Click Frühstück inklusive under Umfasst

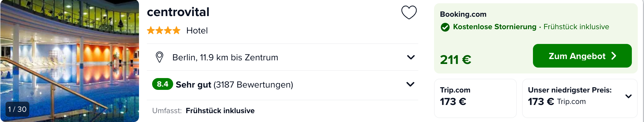coord(220,111)
